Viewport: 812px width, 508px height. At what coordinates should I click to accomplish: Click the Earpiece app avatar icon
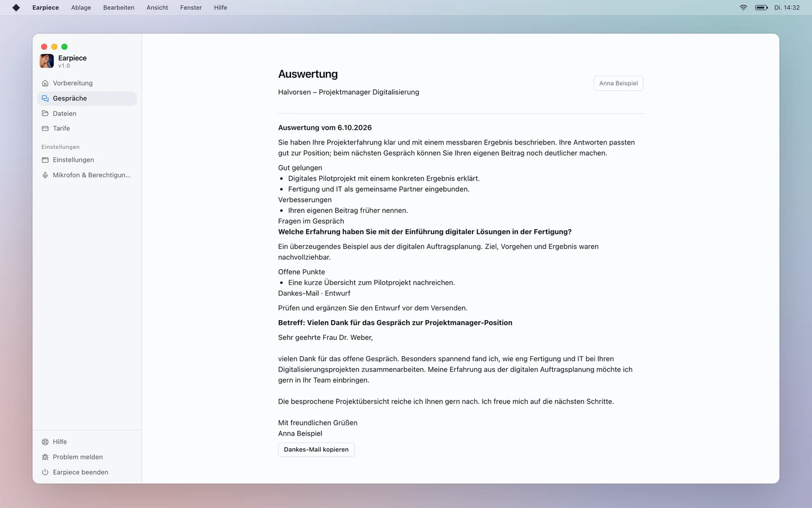coord(47,61)
